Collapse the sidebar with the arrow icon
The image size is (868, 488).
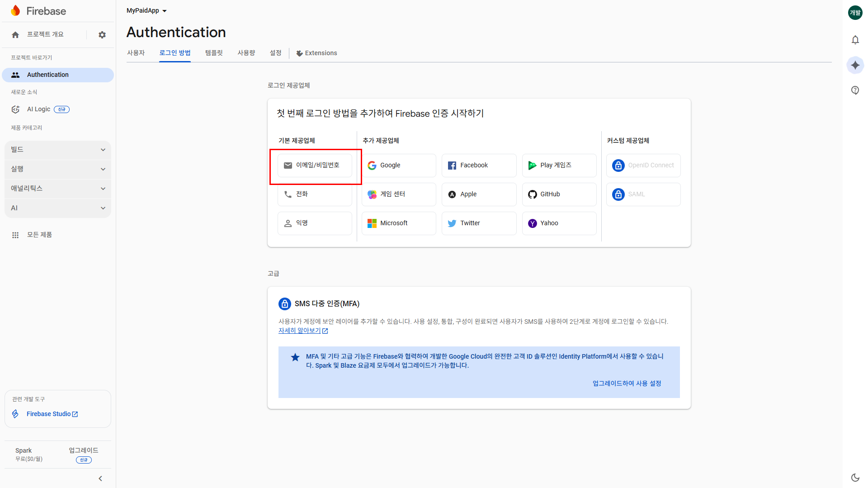100,479
